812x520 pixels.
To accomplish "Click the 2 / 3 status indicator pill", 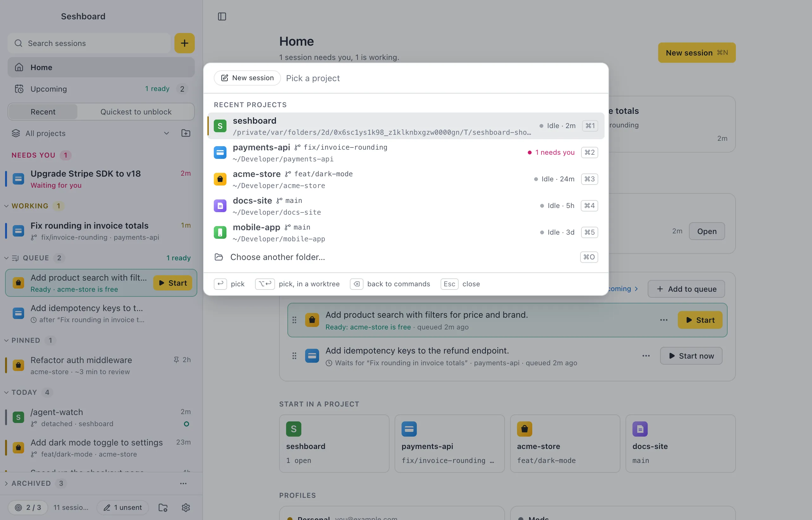I will pos(28,507).
